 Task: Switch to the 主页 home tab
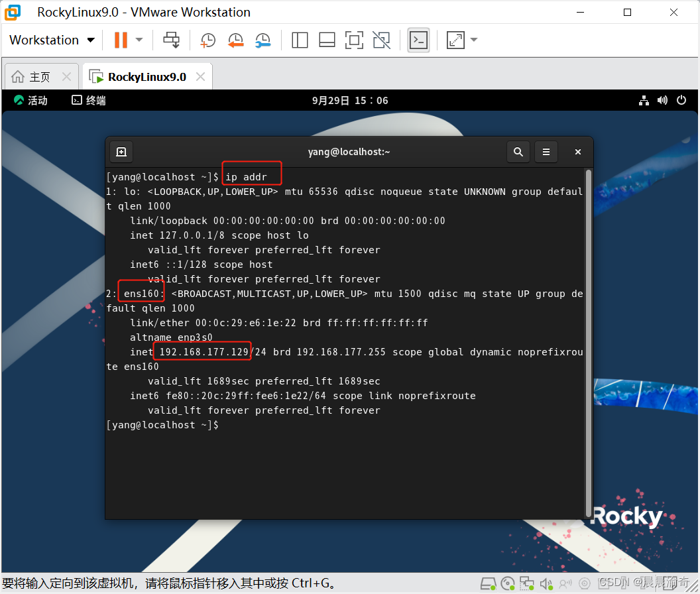coord(41,77)
